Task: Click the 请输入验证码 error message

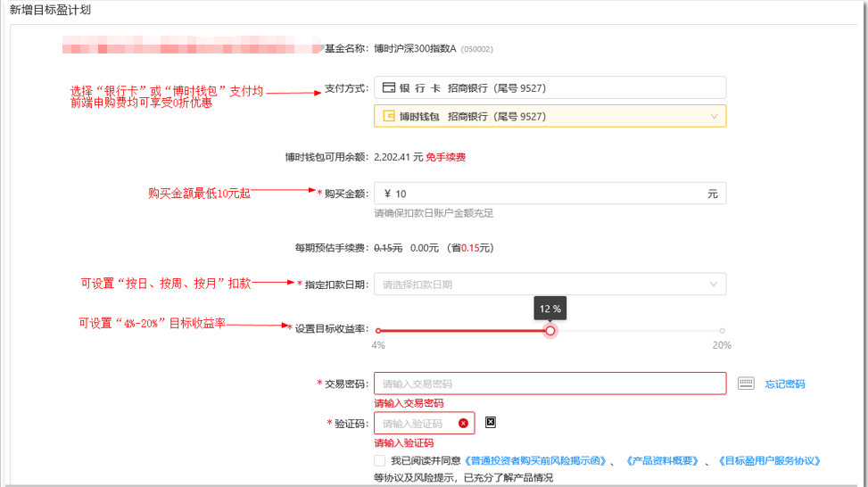Action: pos(403,442)
